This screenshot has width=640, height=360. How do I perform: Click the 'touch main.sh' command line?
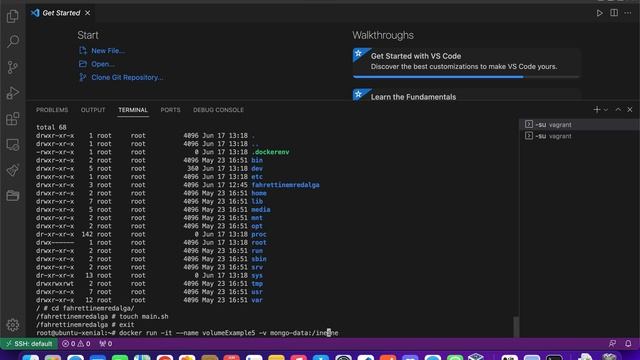[102, 316]
